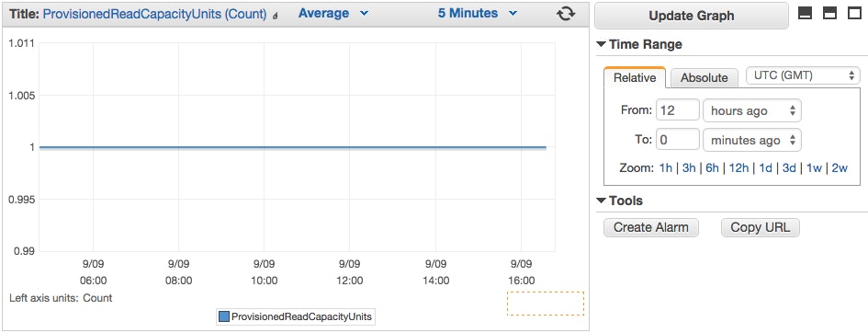This screenshot has width=868, height=333.
Task: Select the split-panel layout icon
Action: point(829,13)
